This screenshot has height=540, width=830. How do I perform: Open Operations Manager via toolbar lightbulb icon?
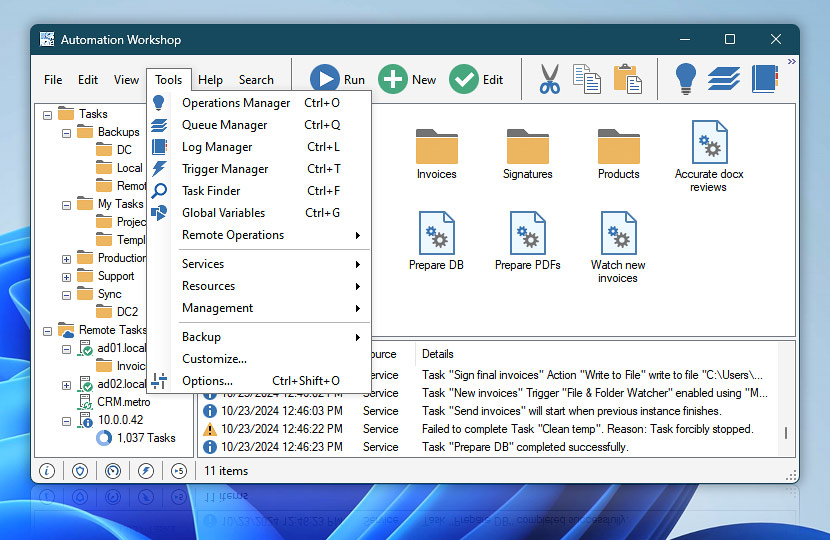[x=685, y=79]
